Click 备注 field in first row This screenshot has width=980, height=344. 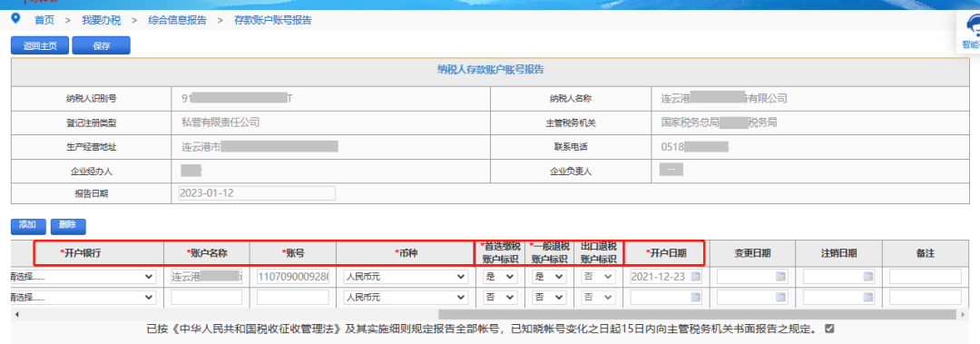click(926, 277)
